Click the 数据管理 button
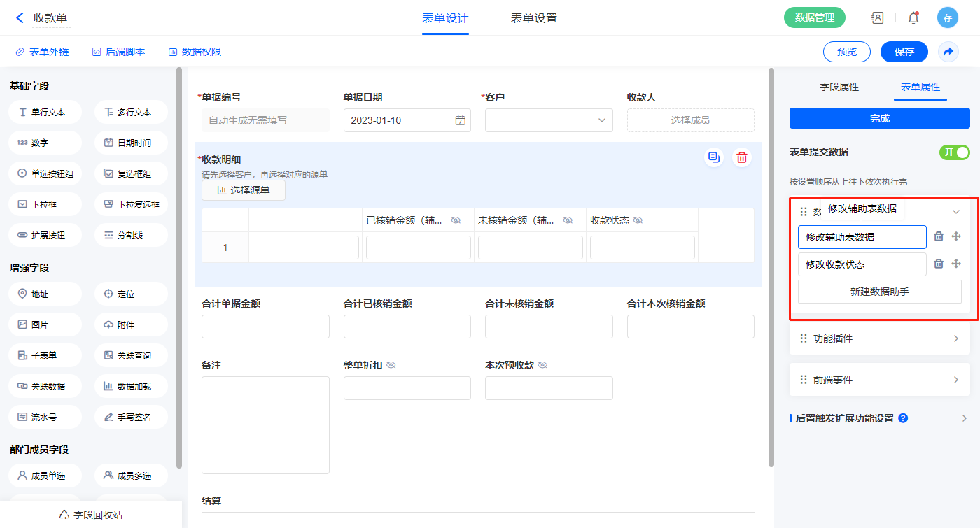The width and height of the screenshot is (980, 528). coord(814,18)
